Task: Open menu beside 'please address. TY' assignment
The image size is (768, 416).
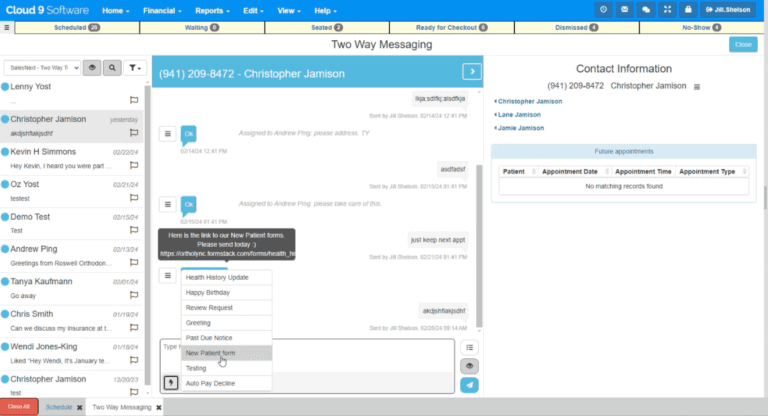Action: 168,133
